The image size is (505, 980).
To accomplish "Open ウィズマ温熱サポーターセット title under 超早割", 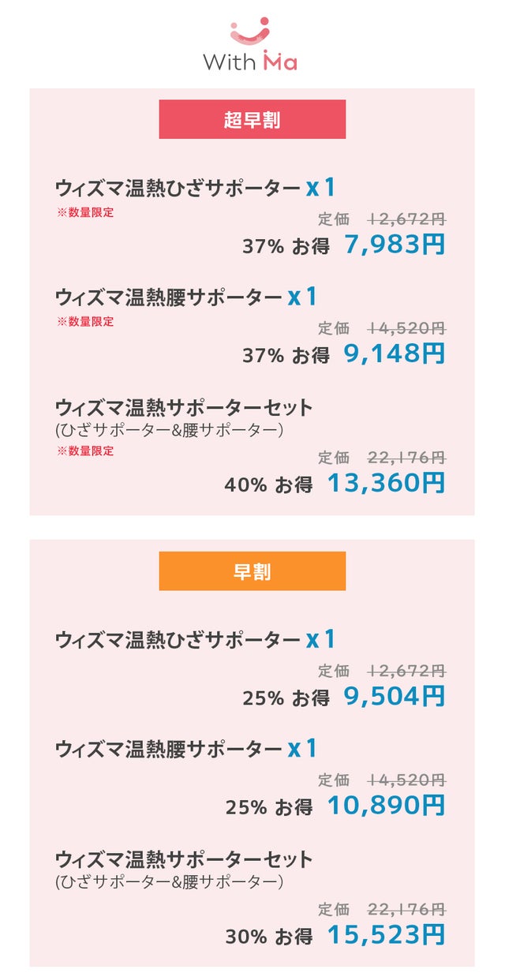I will click(184, 408).
